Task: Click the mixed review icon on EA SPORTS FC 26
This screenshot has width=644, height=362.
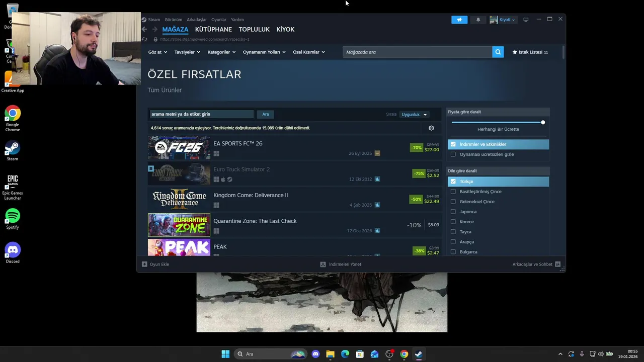Action: click(377, 153)
